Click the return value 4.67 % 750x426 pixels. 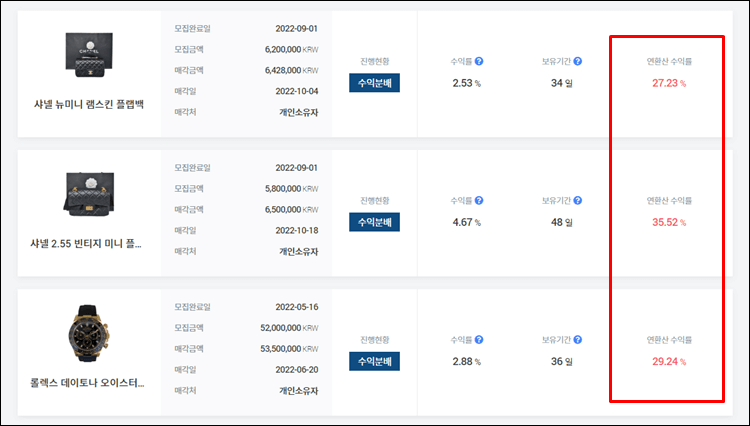[x=467, y=222]
